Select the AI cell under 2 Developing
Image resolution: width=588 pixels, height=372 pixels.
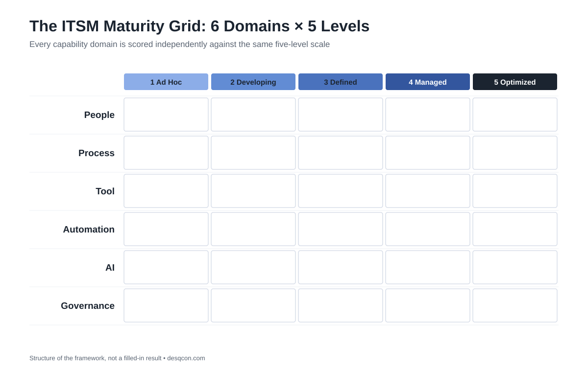tap(253, 267)
